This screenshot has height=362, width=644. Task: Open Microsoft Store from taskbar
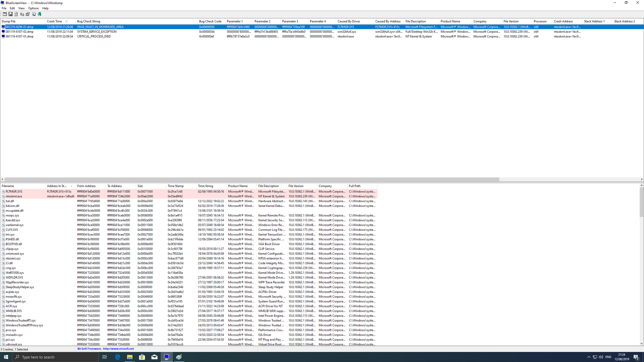(x=142, y=357)
